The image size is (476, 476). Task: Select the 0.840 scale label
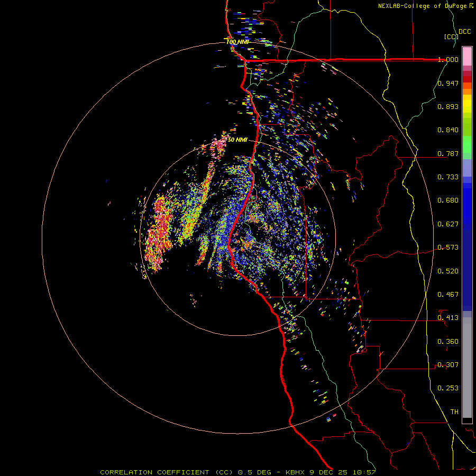448,130
